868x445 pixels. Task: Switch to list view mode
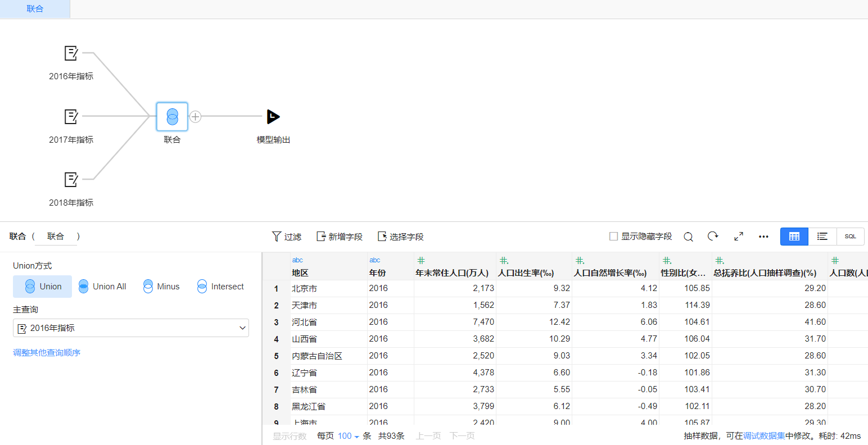point(822,237)
